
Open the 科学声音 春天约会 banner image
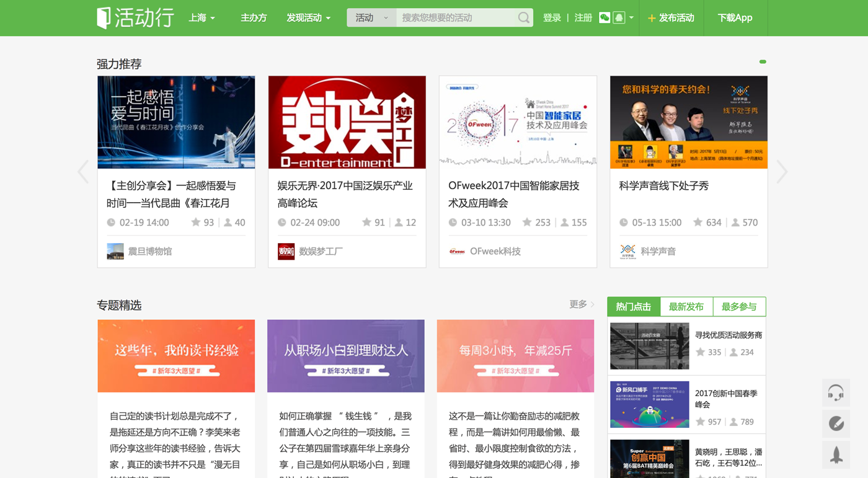[x=689, y=122]
